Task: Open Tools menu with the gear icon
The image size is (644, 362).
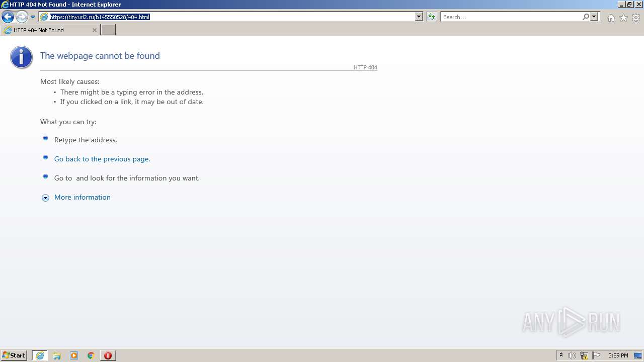Action: pyautogui.click(x=636, y=18)
